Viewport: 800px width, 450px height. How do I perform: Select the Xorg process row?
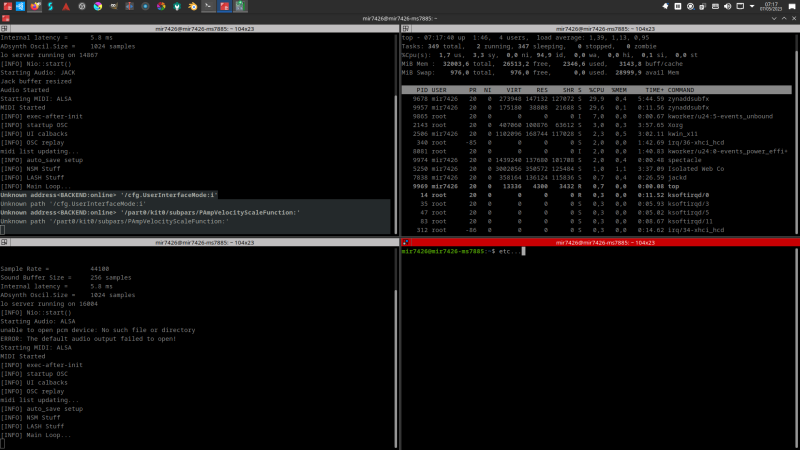(x=596, y=125)
